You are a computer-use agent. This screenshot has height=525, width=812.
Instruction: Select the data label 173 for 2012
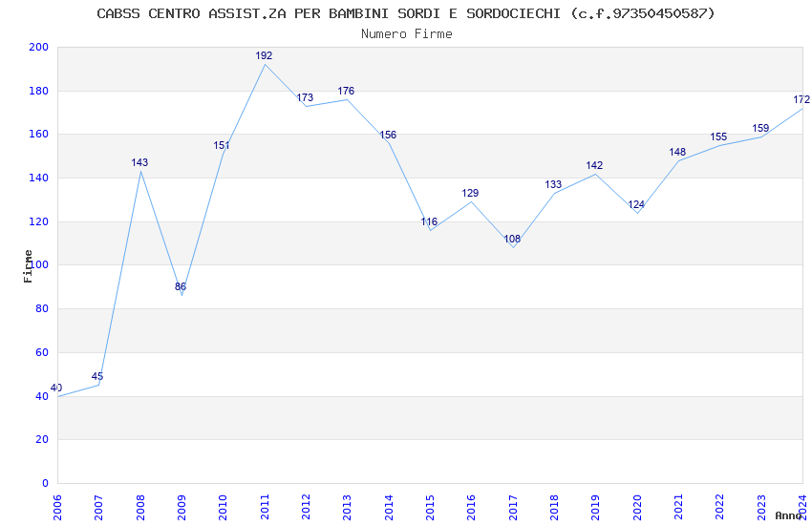(x=305, y=97)
